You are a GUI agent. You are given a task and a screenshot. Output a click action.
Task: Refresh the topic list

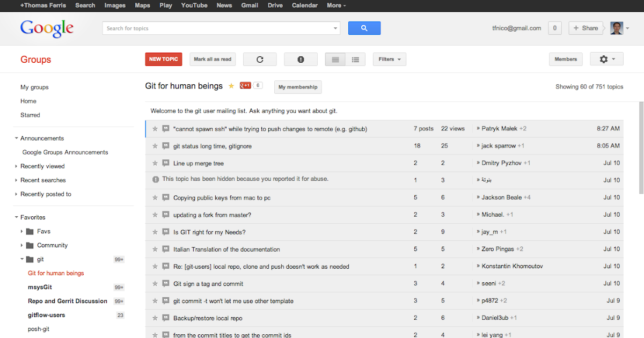(260, 59)
